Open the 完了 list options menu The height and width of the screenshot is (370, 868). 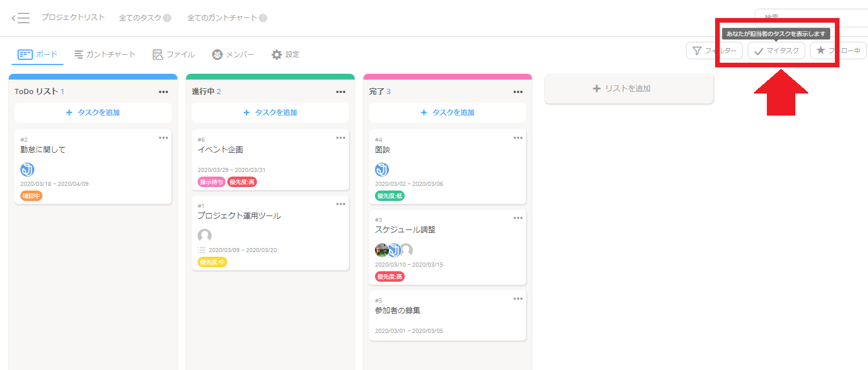(517, 91)
